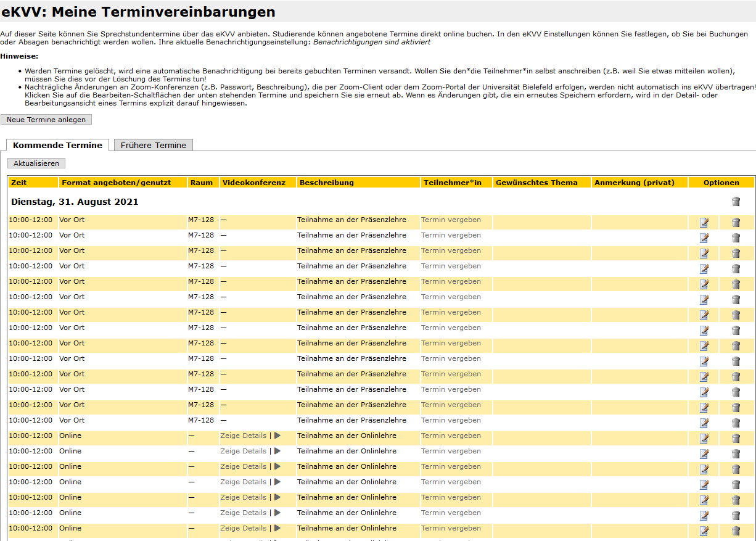Image resolution: width=756 pixels, height=541 pixels.
Task: Edit the first Online appointment
Action: [x=704, y=438]
